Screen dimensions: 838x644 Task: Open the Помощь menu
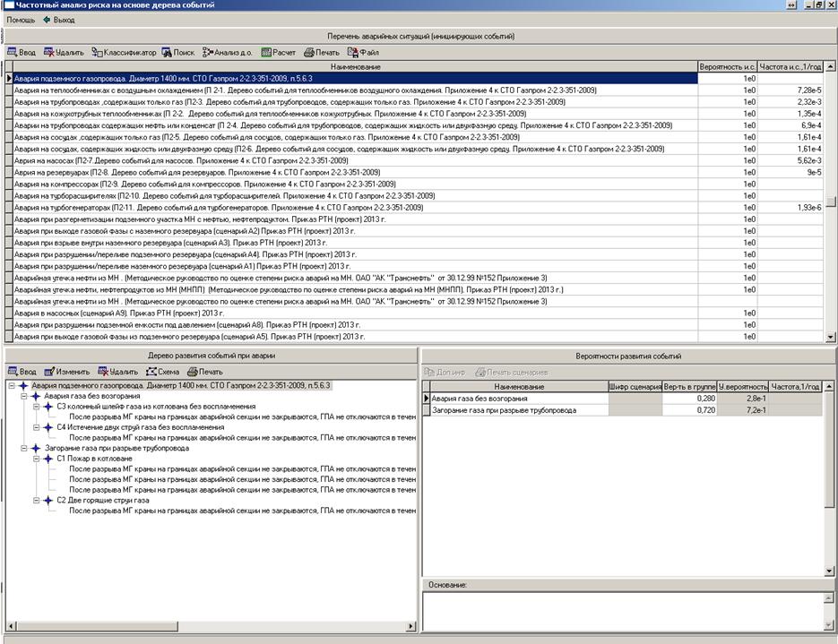[21, 19]
